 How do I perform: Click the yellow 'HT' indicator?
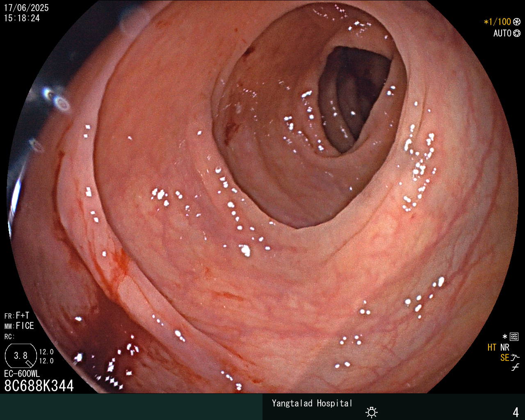[492, 347]
